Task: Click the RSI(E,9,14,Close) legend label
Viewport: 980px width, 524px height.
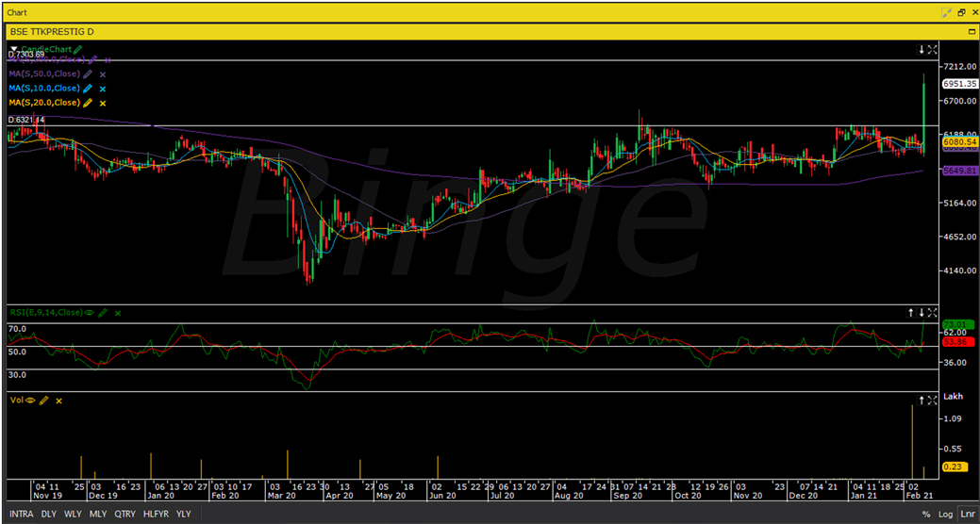Action: pos(45,312)
